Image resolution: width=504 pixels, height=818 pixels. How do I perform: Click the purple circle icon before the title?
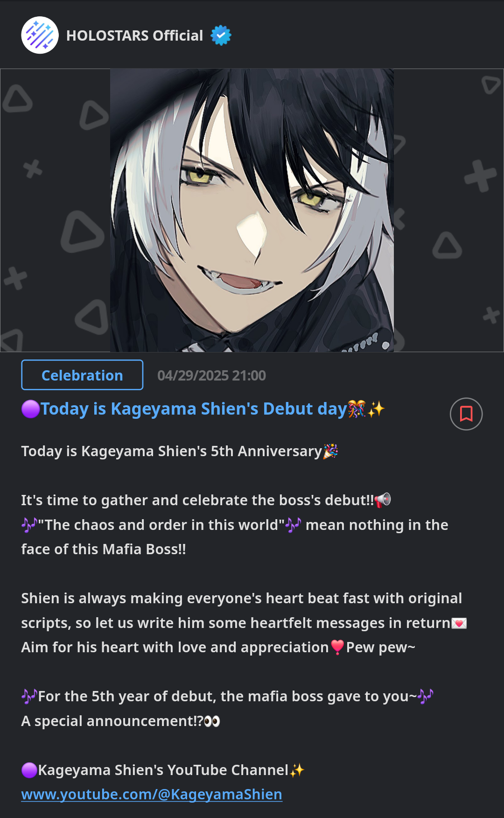tap(31, 409)
